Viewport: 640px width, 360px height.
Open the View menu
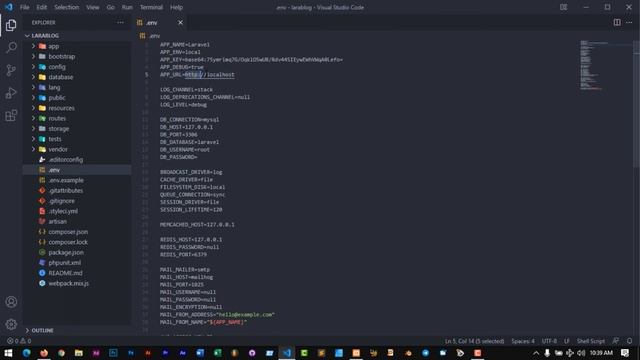tap(93, 7)
